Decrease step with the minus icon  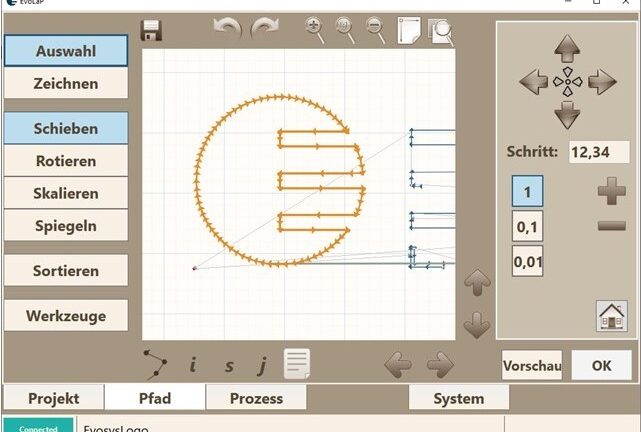(x=612, y=225)
